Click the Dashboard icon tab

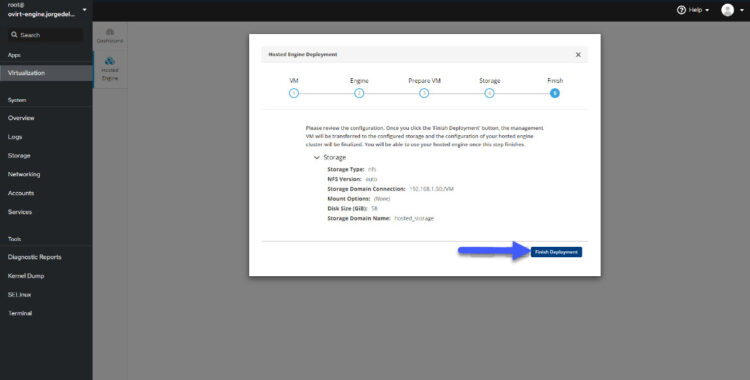[x=110, y=35]
